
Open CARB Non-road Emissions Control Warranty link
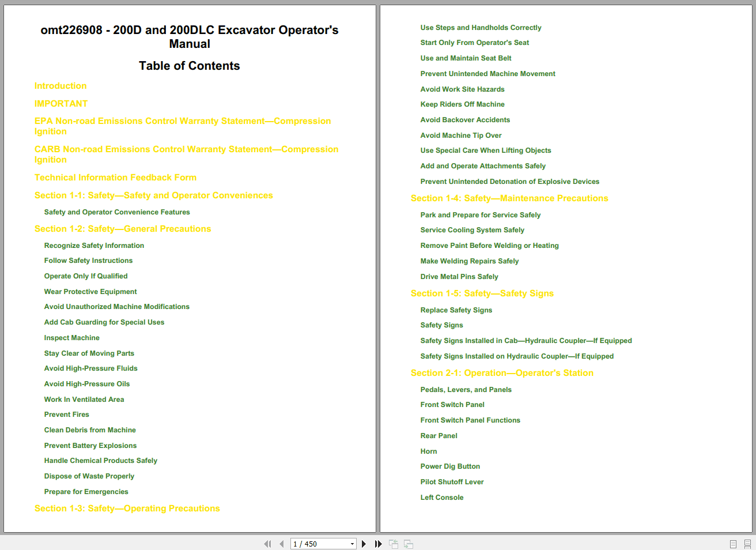[187, 155]
